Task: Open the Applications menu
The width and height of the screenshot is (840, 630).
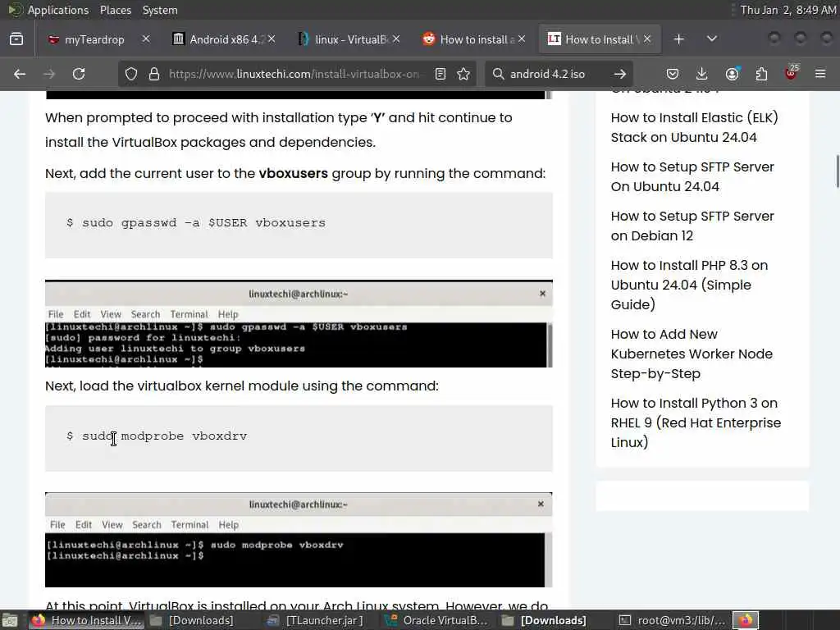Action: (x=58, y=10)
